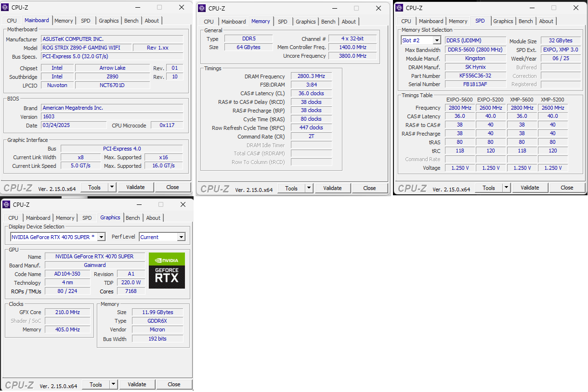
Task: Click Close button in Mainboard window footer
Action: pyautogui.click(x=172, y=187)
